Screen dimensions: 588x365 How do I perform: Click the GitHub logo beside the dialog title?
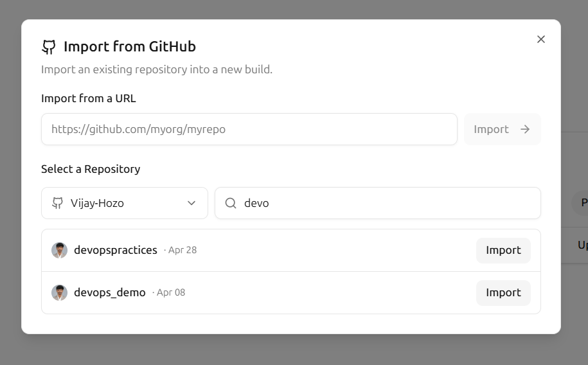point(49,47)
